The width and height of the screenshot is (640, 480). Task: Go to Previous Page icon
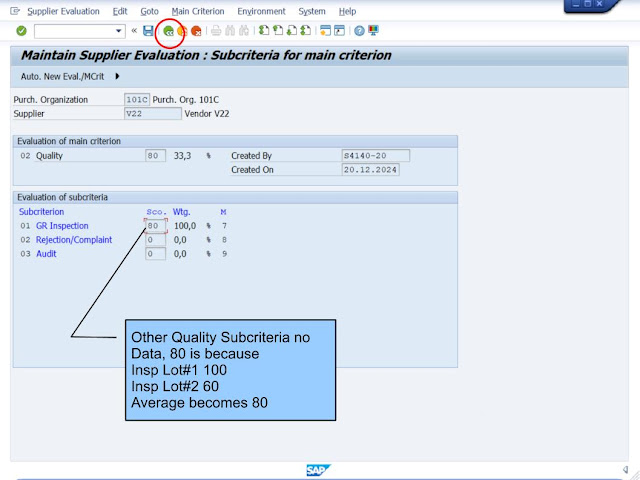tap(278, 31)
